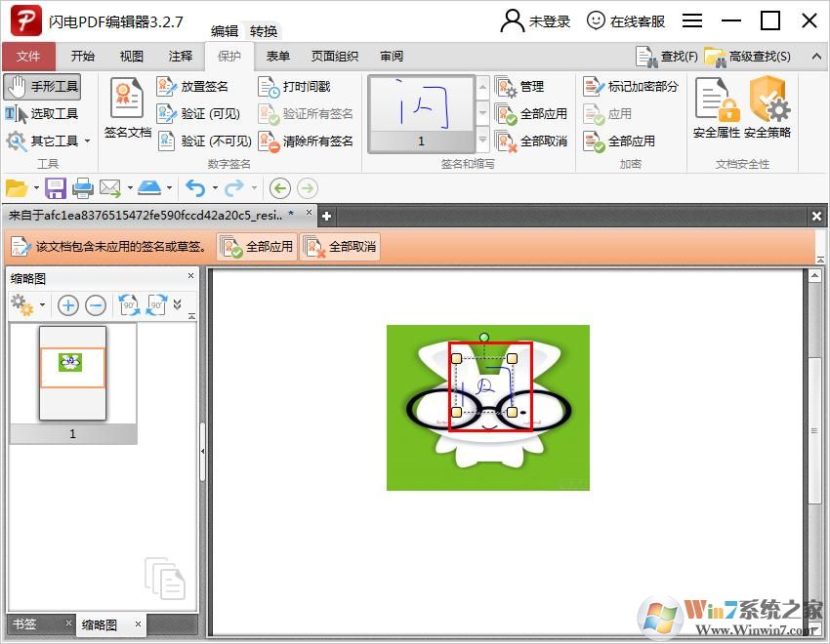Open 在线客服 online support
Image resolution: width=830 pixels, height=644 pixels.
click(626, 21)
